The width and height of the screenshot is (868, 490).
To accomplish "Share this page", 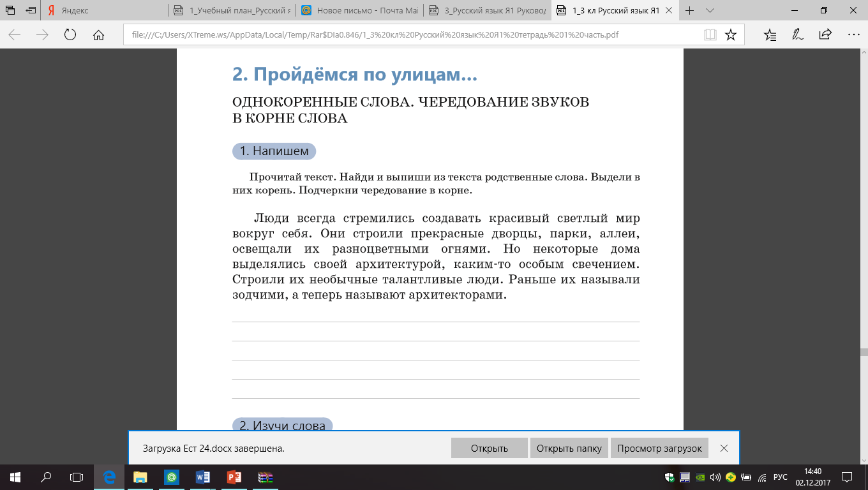I will 825,35.
